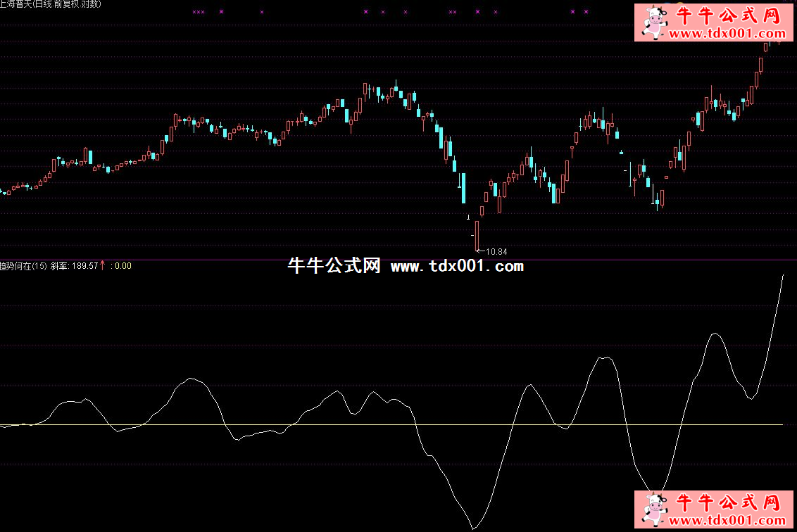This screenshot has width=797, height=532.
Task: Click the 10.84 lowest price label
Action: click(496, 251)
